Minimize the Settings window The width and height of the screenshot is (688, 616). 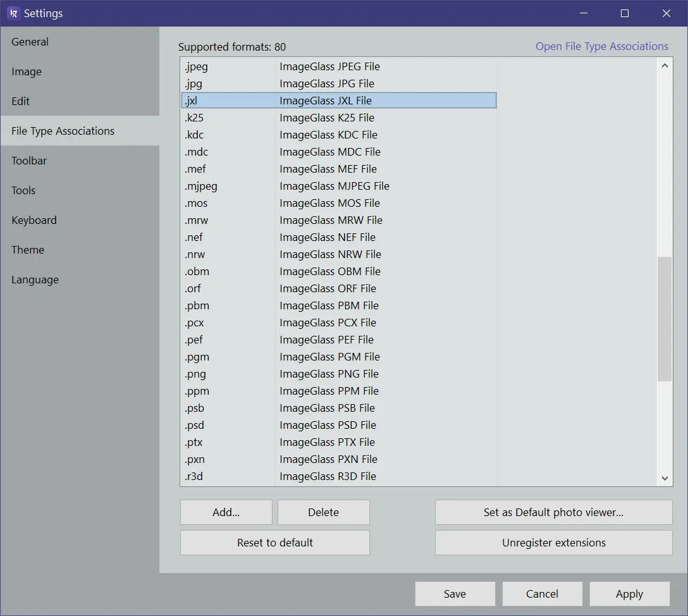point(584,13)
